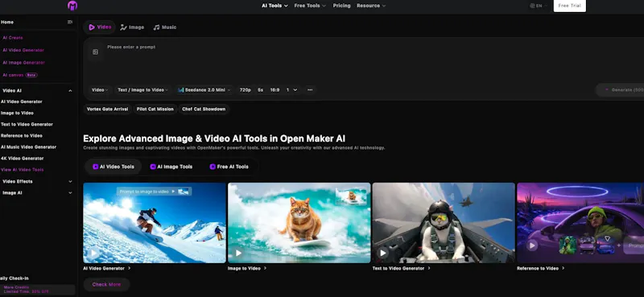
Task: Click the Seedance model logo icon
Action: (180, 90)
